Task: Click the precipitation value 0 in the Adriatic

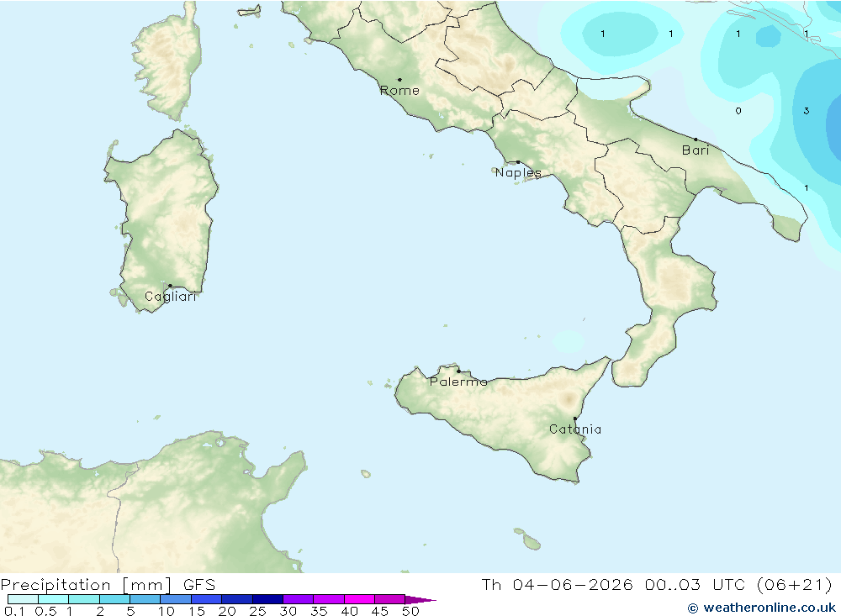Action: tap(738, 111)
